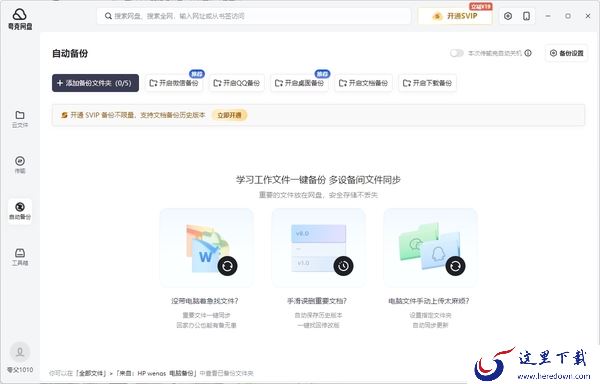Click the username 零父1010 label
The height and width of the screenshot is (384, 600).
(20, 370)
